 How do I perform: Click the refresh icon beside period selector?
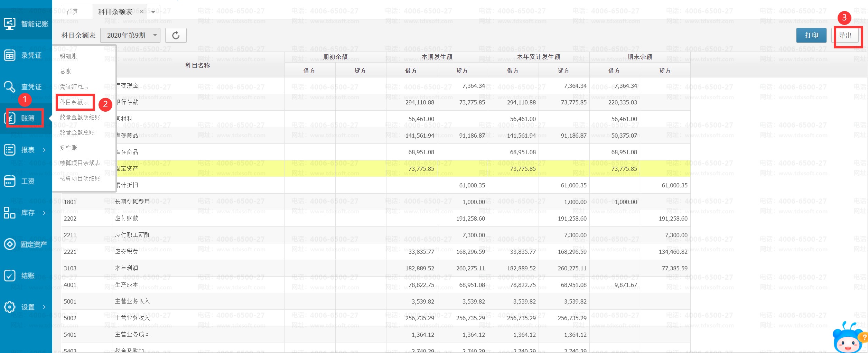point(176,35)
